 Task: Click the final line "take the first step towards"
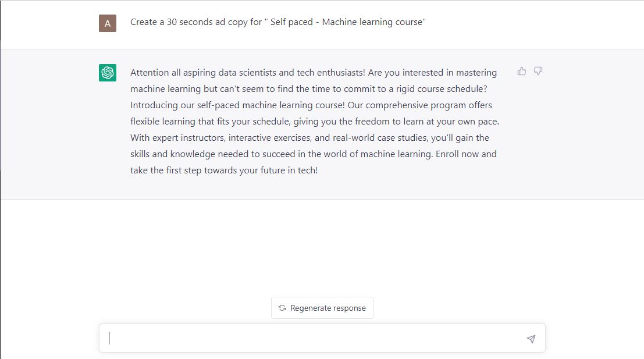point(224,170)
